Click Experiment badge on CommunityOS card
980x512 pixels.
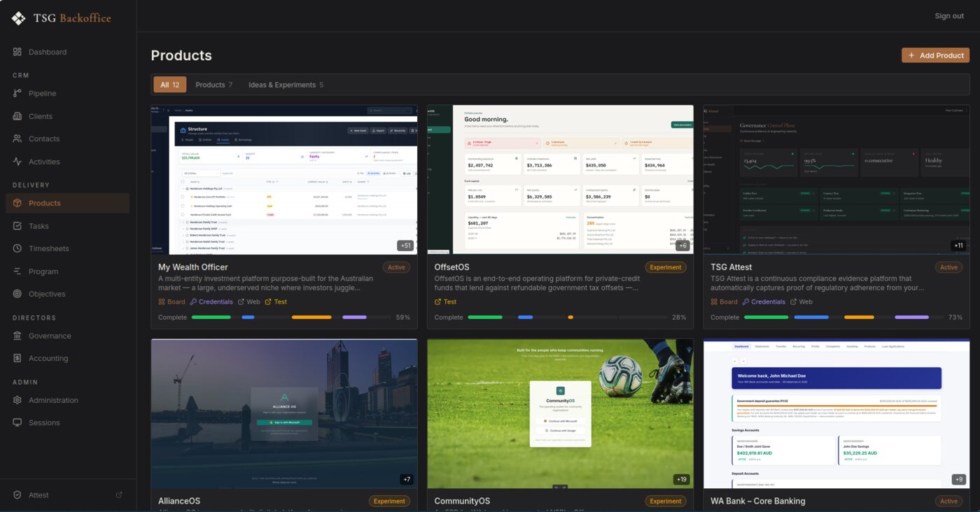[x=666, y=501]
